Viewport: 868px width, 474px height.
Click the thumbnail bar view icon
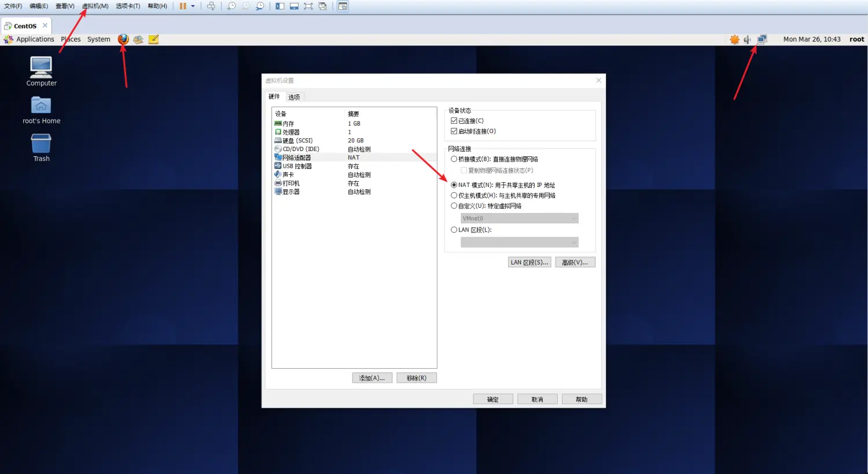click(x=294, y=6)
